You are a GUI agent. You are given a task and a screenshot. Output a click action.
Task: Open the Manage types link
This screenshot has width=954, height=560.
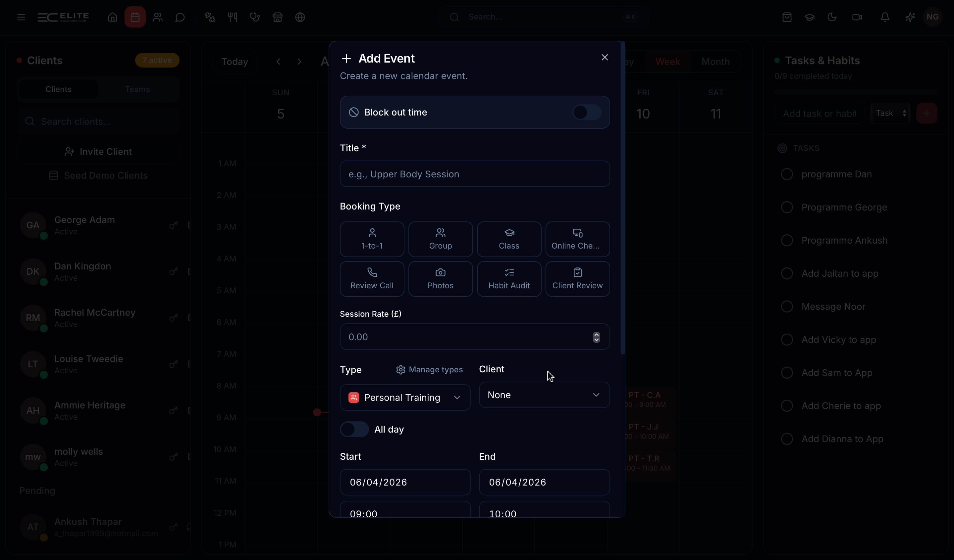429,369
